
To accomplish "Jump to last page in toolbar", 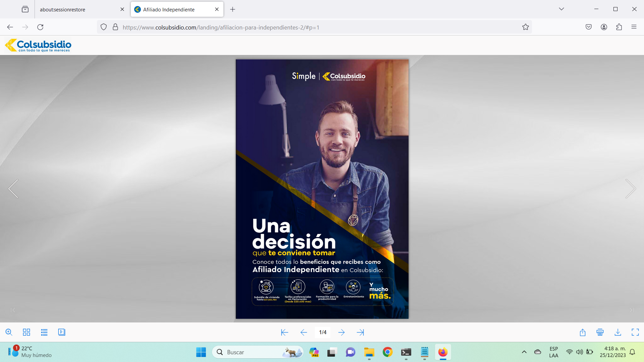I will pos(360,332).
